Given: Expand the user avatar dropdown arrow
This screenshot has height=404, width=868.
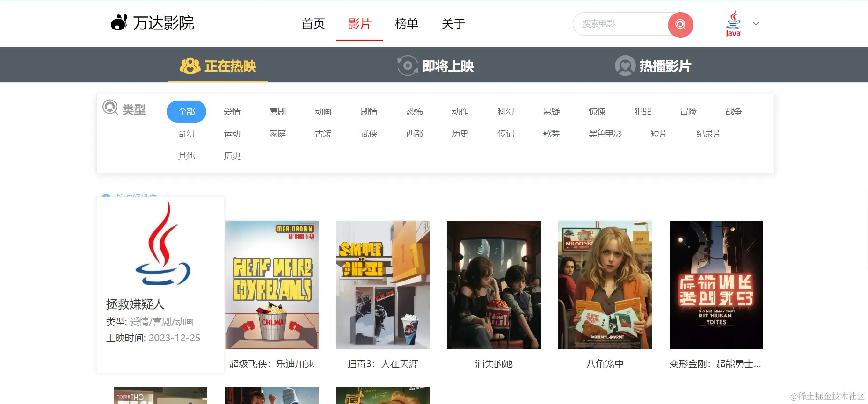Looking at the screenshot, I should 756,23.
